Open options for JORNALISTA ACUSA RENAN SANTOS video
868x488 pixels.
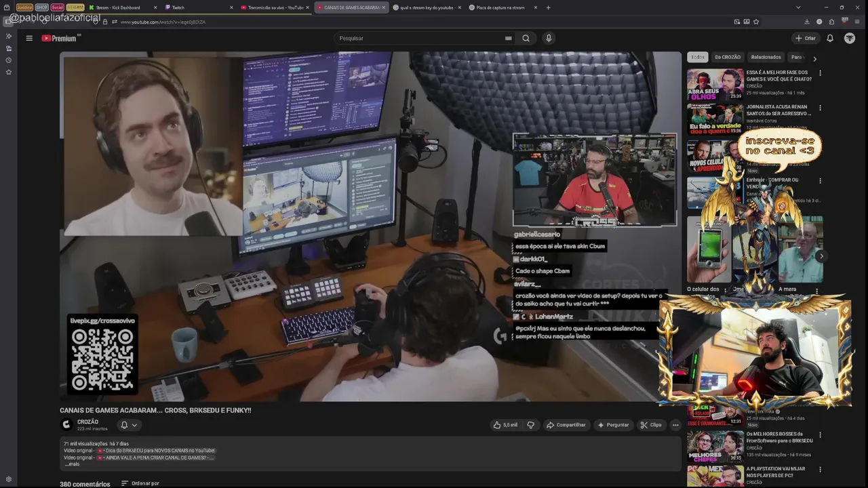click(820, 107)
